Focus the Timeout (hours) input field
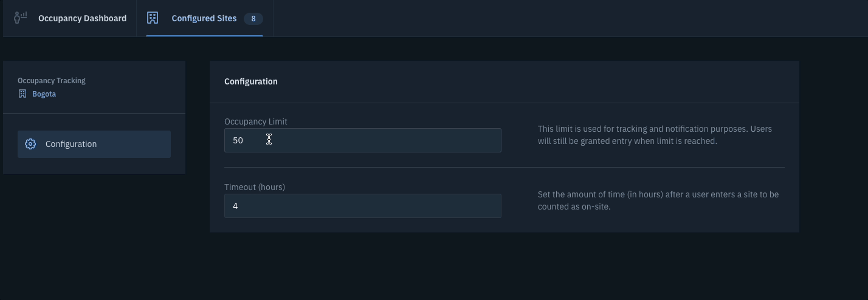868x300 pixels. click(x=363, y=206)
